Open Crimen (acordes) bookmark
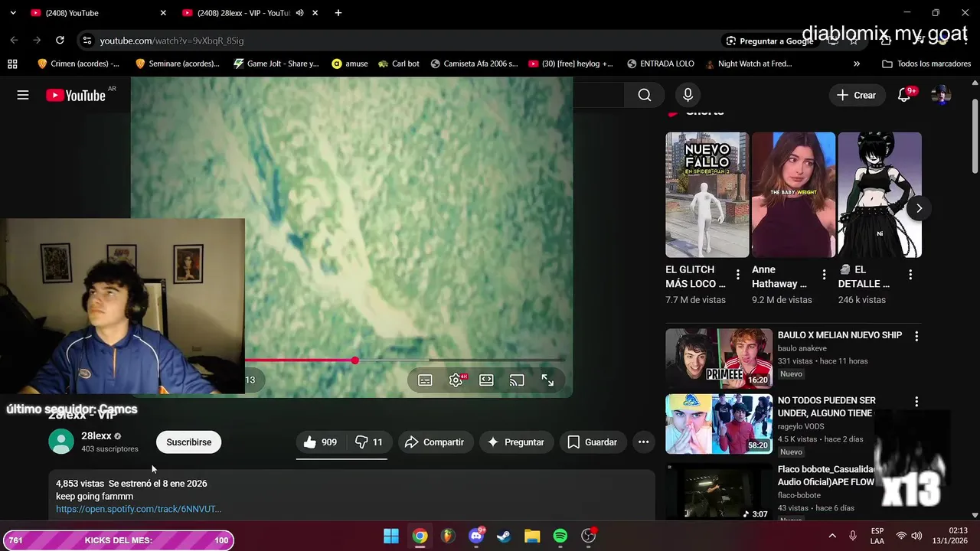This screenshot has width=980, height=551. pos(78,64)
